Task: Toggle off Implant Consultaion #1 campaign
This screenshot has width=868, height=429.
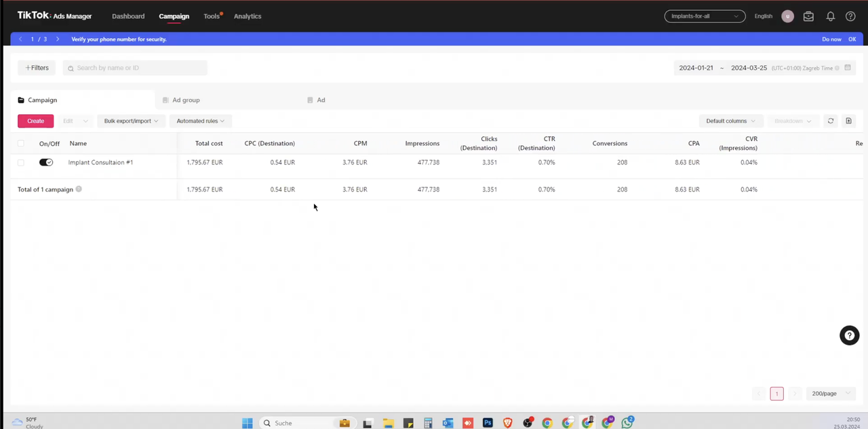Action: tap(46, 162)
